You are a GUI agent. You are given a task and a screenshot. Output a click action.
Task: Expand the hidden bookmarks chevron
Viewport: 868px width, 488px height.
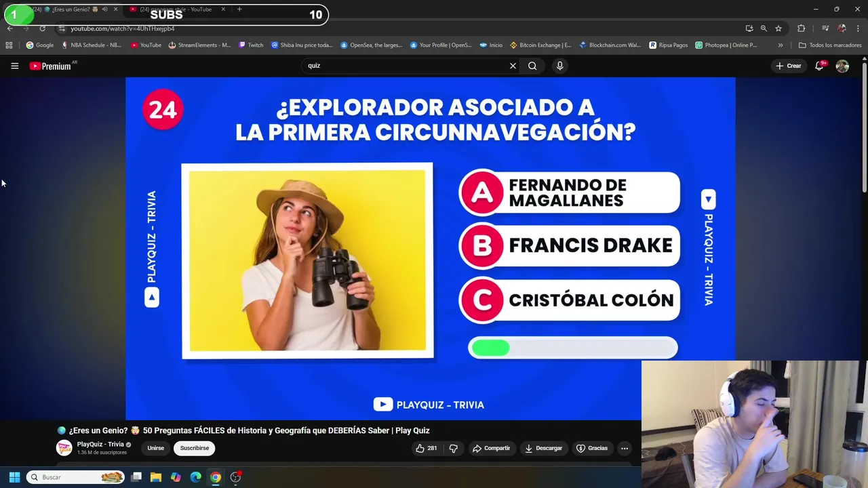click(x=781, y=45)
